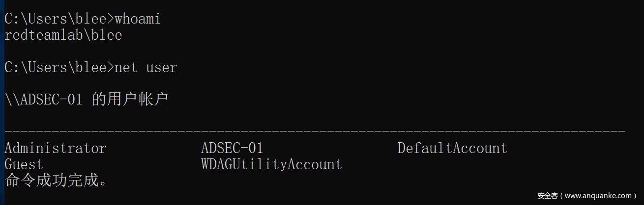
Task: Select the DefaultAccount entry
Action: [x=452, y=148]
